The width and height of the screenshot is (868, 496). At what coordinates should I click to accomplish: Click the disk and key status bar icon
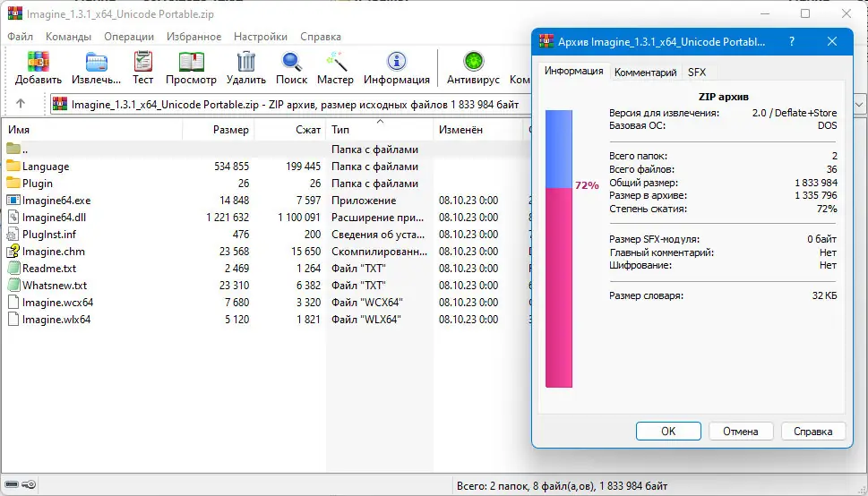point(20,485)
